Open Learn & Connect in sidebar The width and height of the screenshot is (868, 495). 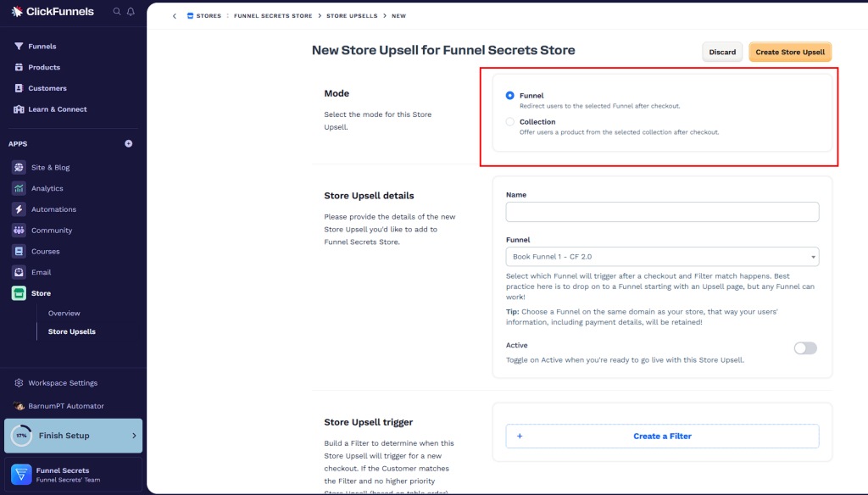click(58, 109)
